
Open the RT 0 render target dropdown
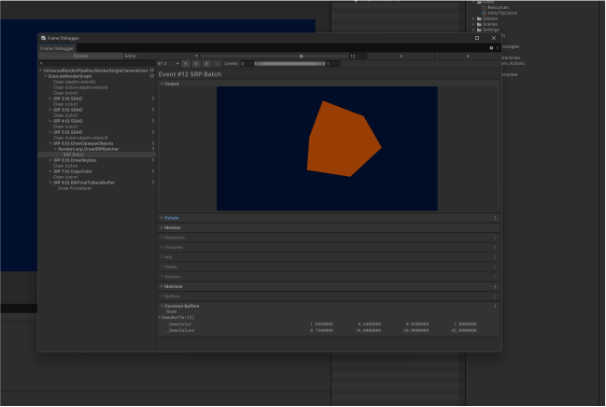tap(168, 64)
